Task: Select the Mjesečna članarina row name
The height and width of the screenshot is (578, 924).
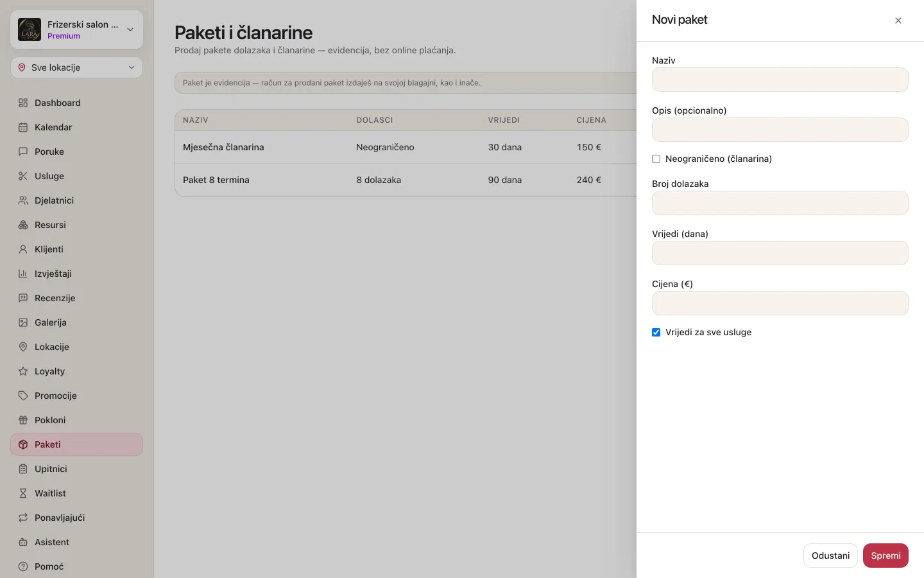Action: click(223, 147)
